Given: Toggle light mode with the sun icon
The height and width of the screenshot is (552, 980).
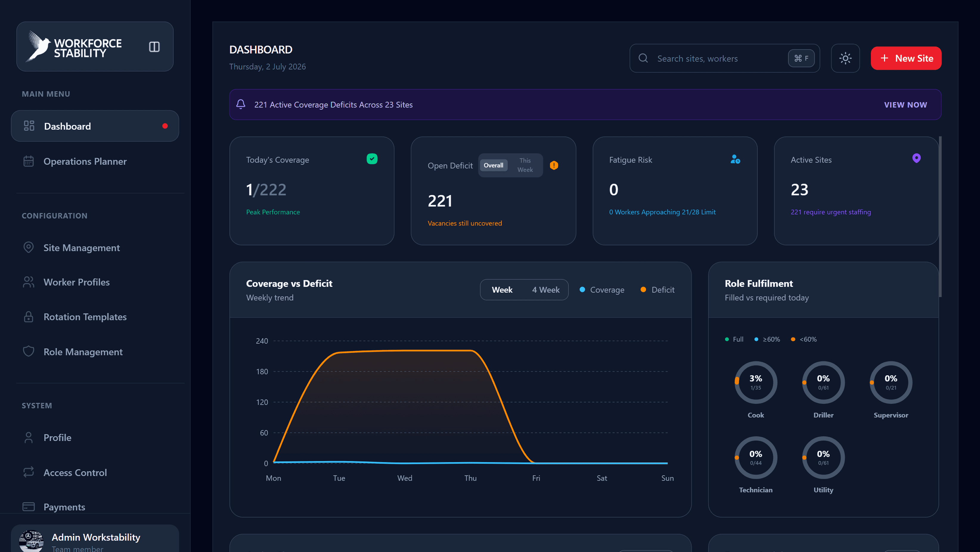Looking at the screenshot, I should [x=845, y=58].
